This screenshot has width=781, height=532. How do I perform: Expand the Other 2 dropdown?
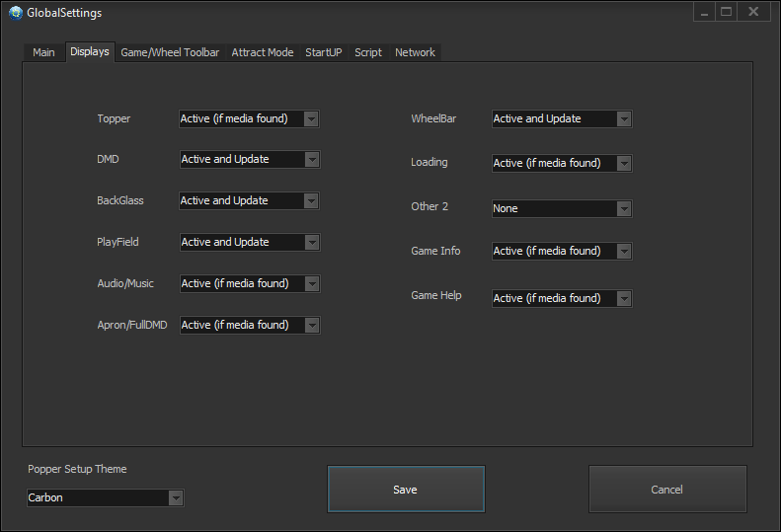562,208
